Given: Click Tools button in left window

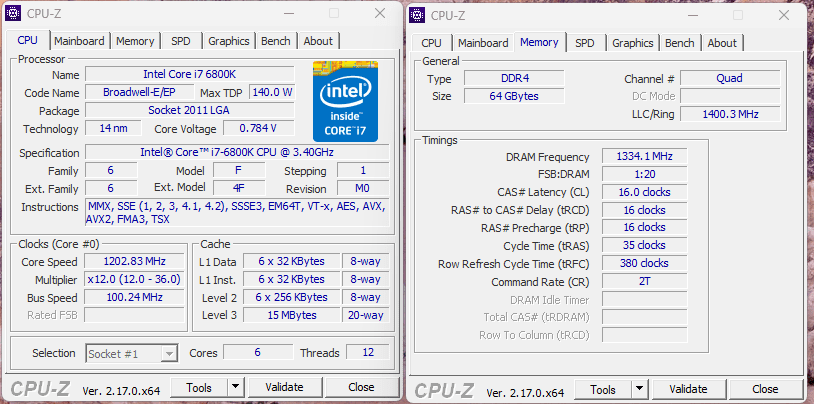Looking at the screenshot, I should click(199, 387).
